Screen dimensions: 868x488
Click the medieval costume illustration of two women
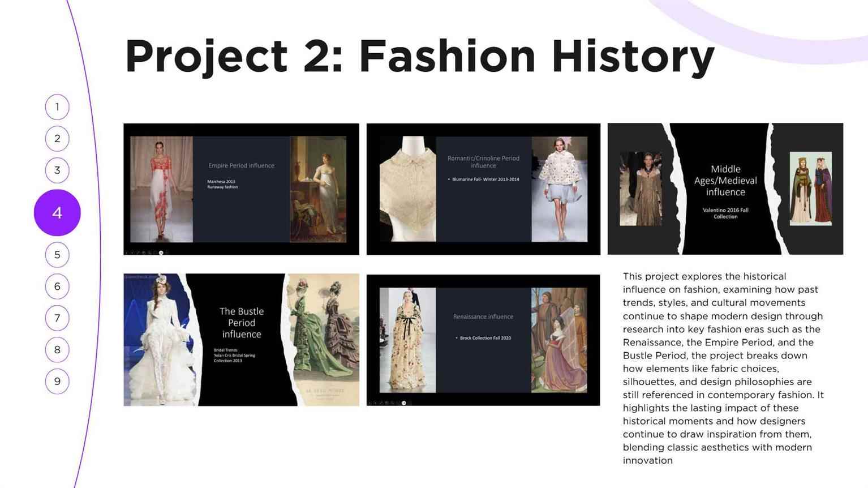tap(811, 189)
